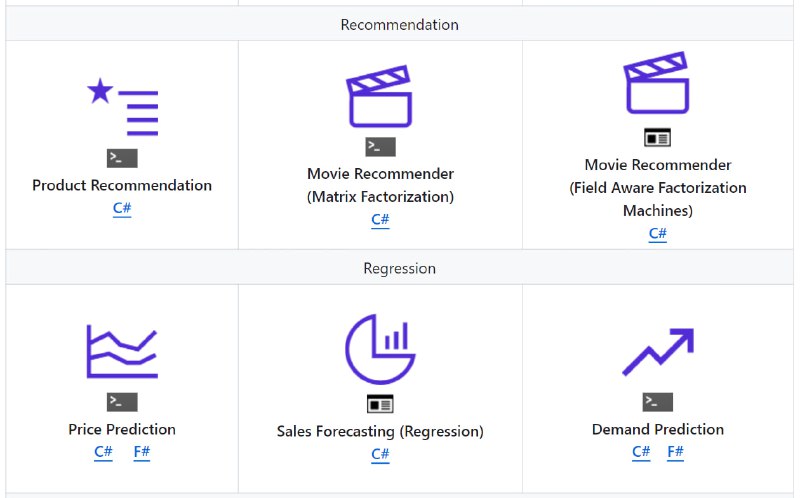Click the Demand Prediction upward arrow icon
800x498 pixels.
tap(658, 352)
